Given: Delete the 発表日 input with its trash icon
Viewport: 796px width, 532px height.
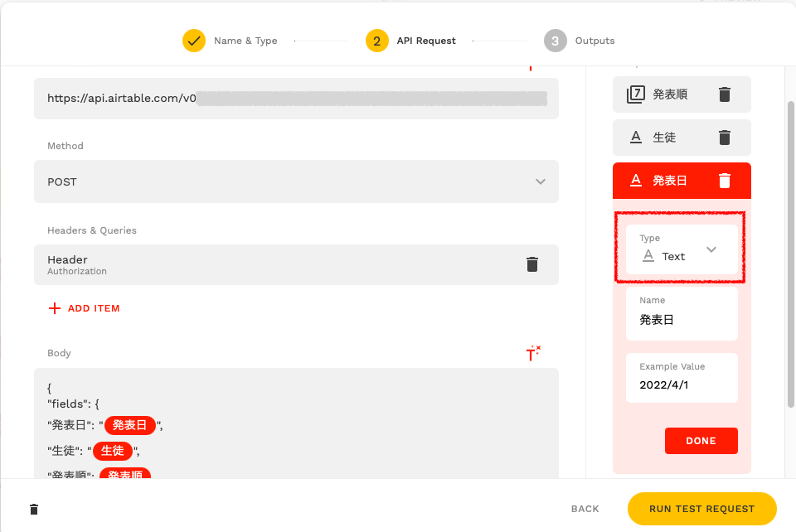Looking at the screenshot, I should pyautogui.click(x=725, y=181).
